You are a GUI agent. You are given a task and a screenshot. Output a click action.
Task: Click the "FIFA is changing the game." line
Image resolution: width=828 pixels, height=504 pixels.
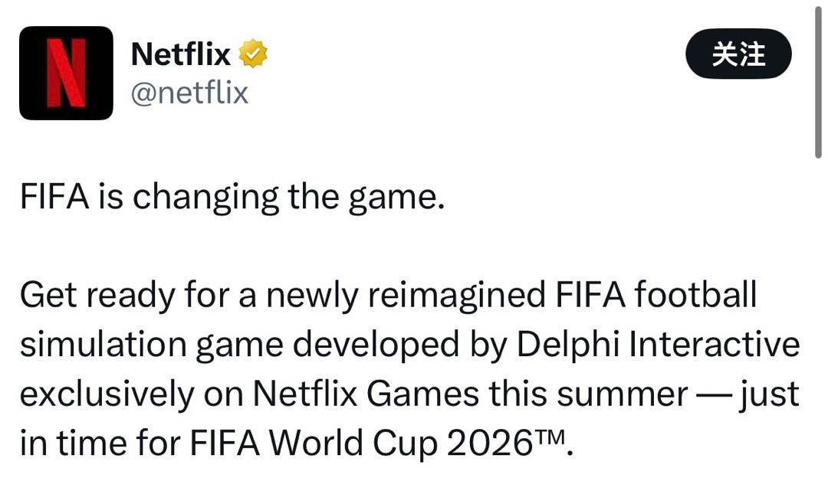point(232,198)
